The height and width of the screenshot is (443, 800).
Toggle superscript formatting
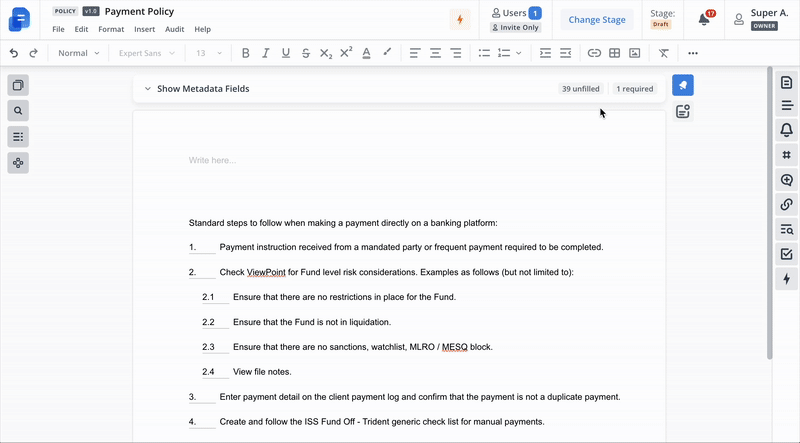(x=346, y=53)
